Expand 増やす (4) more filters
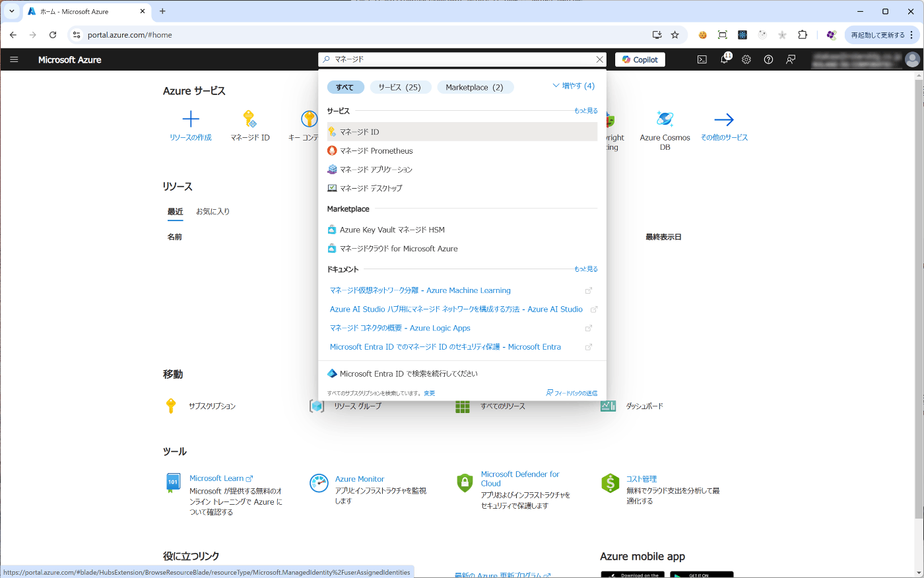The image size is (924, 578). click(574, 86)
